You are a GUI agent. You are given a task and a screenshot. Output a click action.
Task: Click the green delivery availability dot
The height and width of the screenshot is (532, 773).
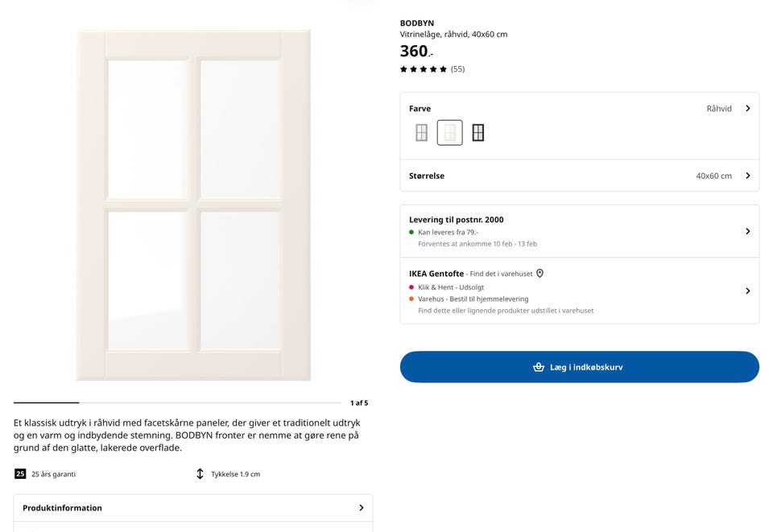coord(411,232)
